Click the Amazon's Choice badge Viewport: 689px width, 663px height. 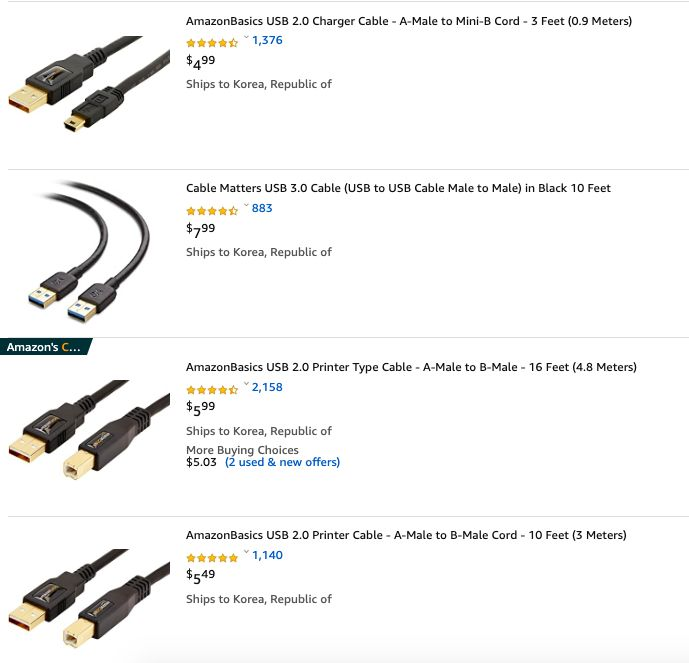(x=46, y=347)
